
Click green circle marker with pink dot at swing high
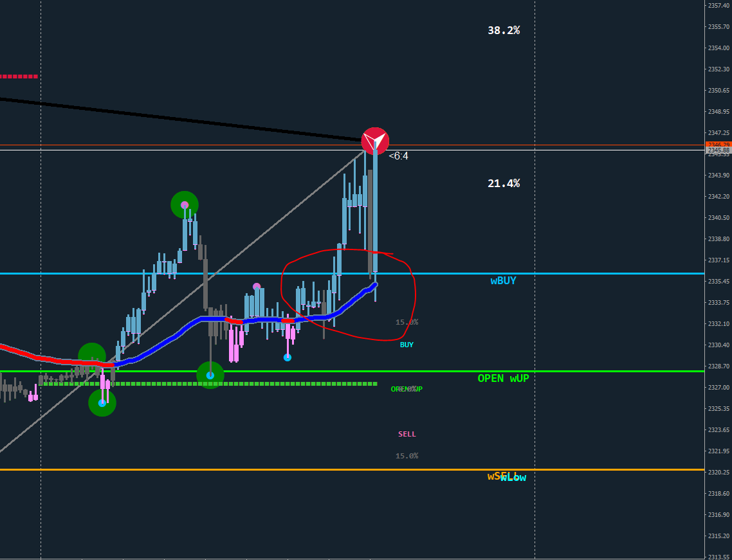tap(185, 204)
